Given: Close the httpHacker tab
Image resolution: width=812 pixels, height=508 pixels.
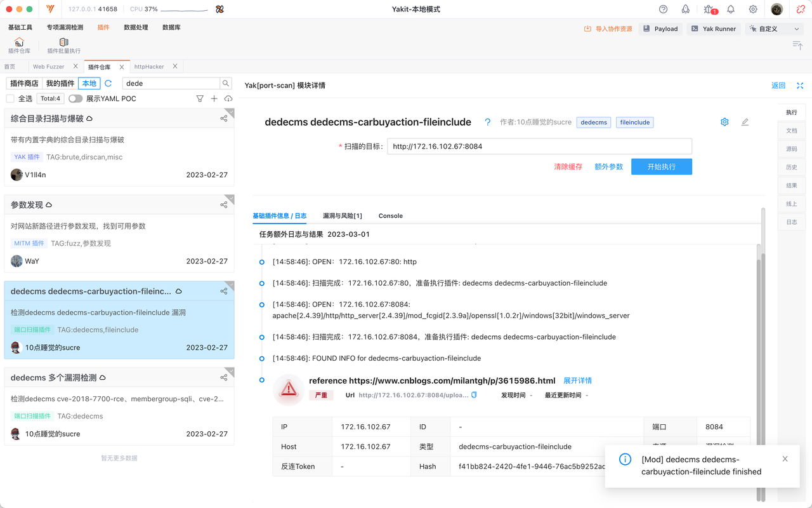Looking at the screenshot, I should pyautogui.click(x=175, y=67).
